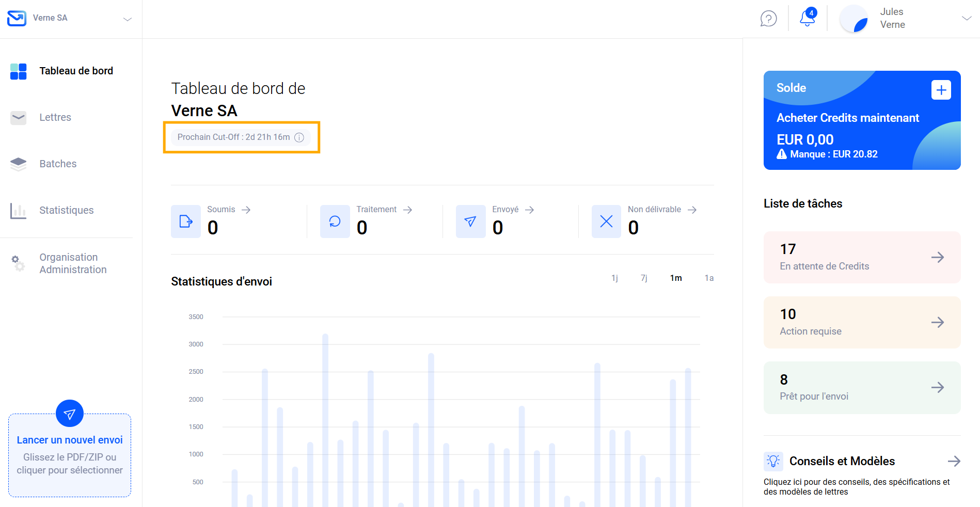
Task: Expand the Verne SA organisation dropdown
Action: pos(127,19)
